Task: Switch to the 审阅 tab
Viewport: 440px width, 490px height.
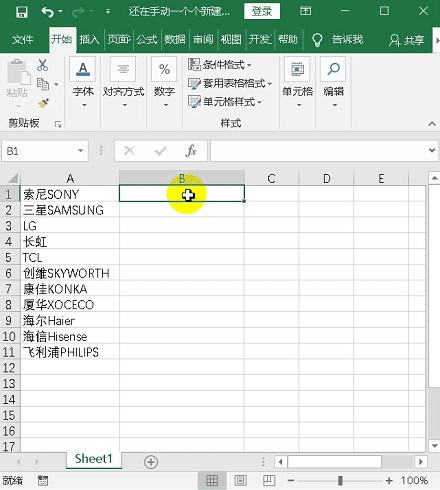Action: (x=203, y=40)
